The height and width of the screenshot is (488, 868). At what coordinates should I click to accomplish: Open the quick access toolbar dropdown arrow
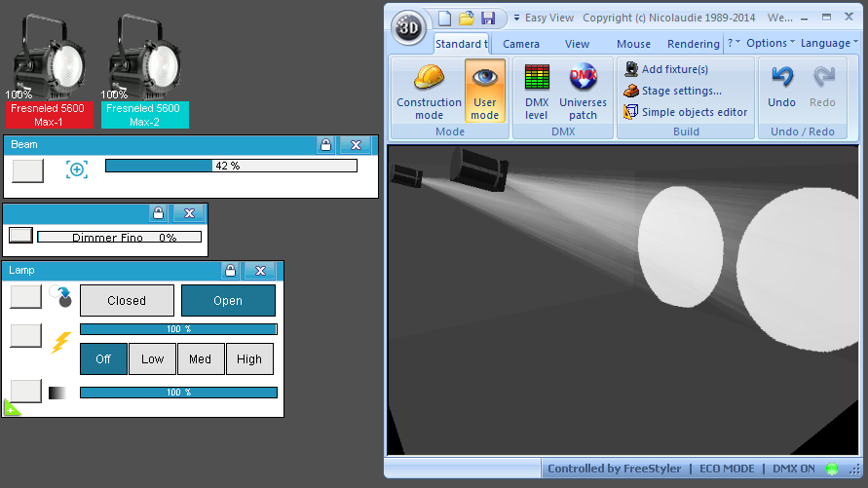tap(516, 19)
